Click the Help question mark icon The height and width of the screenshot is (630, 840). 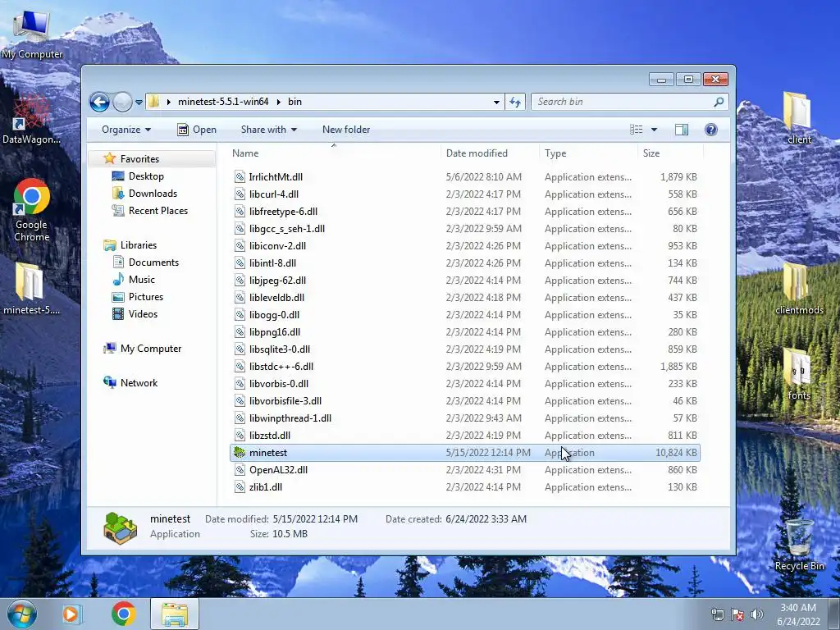tap(711, 130)
